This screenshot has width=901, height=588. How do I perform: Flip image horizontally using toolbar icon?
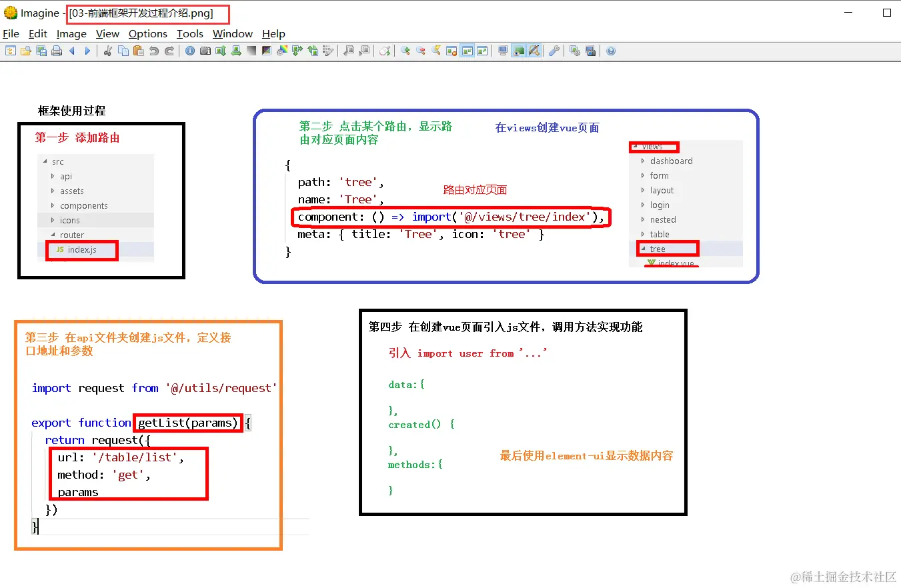(236, 51)
